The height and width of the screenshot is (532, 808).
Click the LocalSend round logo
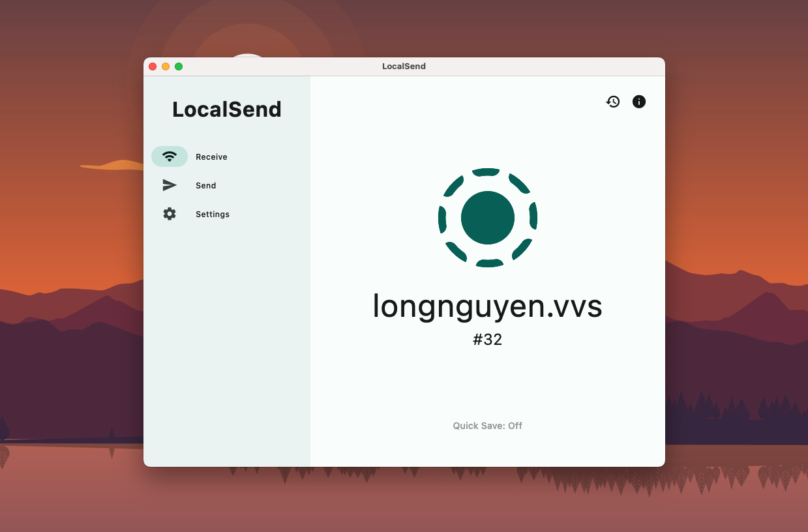click(488, 218)
